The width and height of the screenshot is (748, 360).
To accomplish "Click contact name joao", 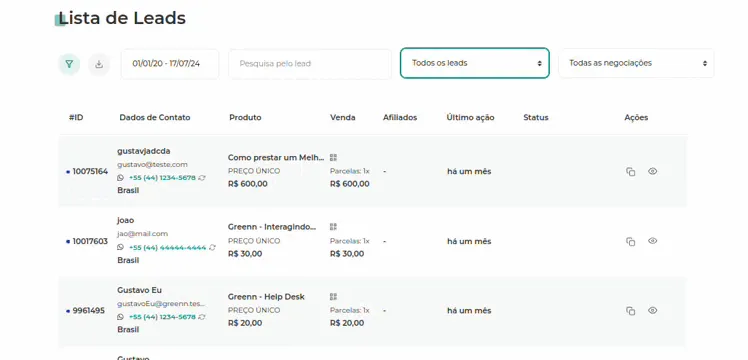I will pos(125,220).
